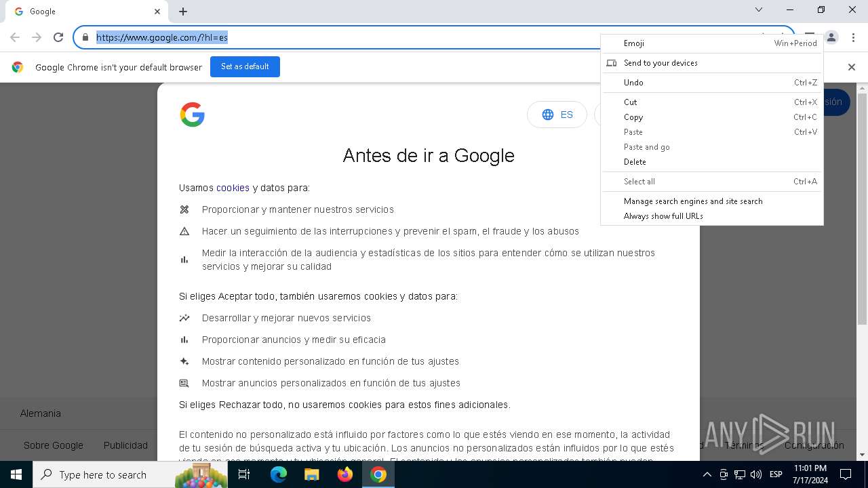868x488 pixels.
Task: Open the notification center icon
Action: click(x=846, y=474)
